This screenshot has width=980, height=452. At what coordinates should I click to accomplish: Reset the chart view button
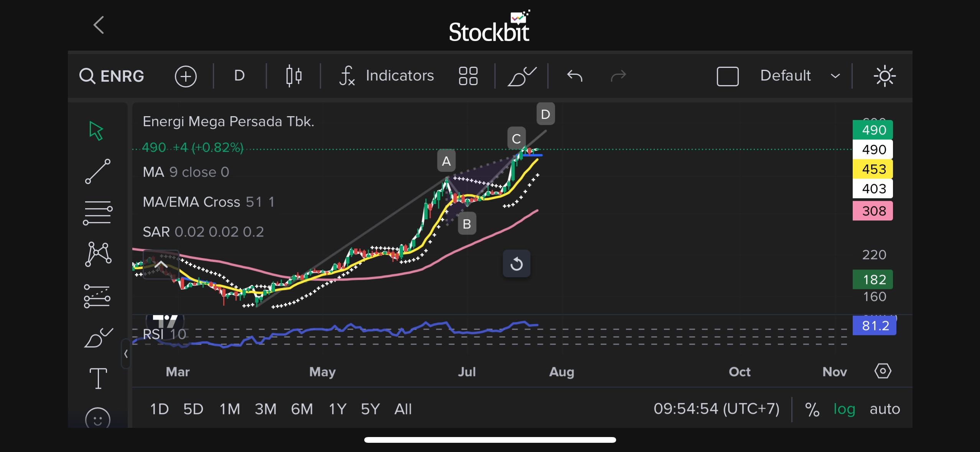516,264
